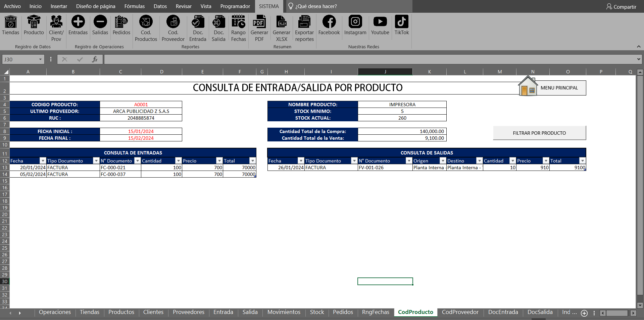Open Tipo Documento filter in Entradas table
Screen dimensions: 644x320
click(96, 161)
